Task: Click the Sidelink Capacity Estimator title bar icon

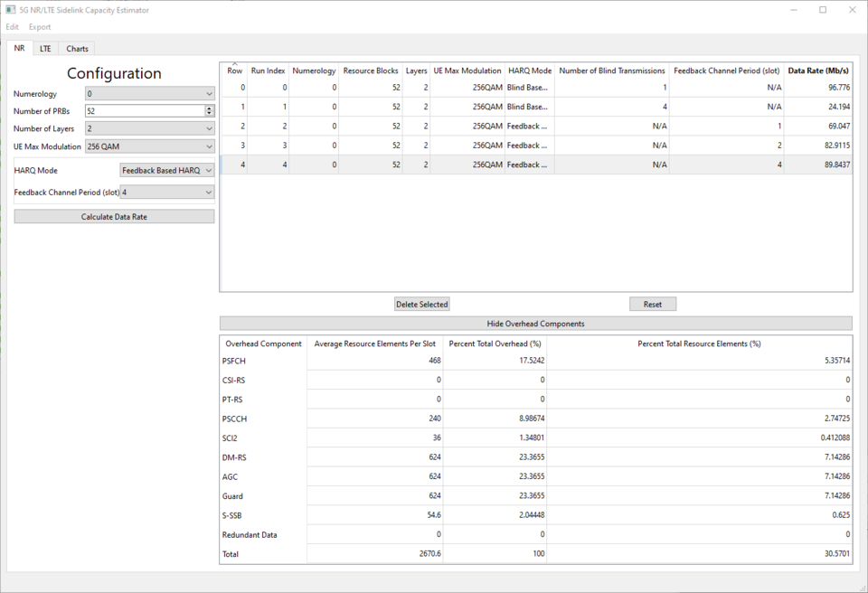Action: [9, 9]
